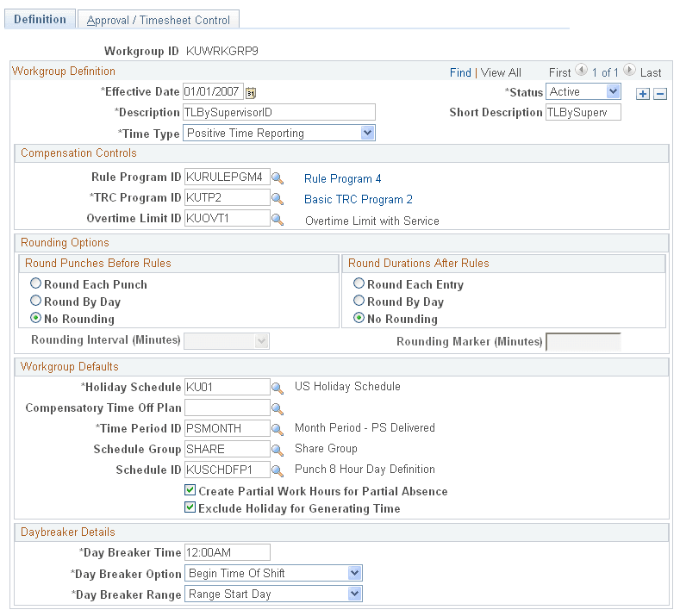The height and width of the screenshot is (616, 680).
Task: Open the Effective Date calendar picker
Action: (x=251, y=92)
